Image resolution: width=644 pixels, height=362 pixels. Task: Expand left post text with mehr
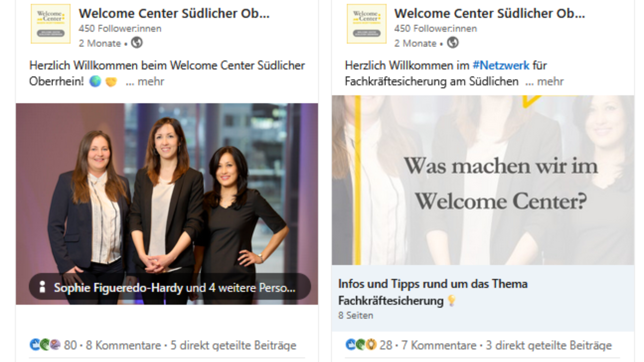point(145,81)
